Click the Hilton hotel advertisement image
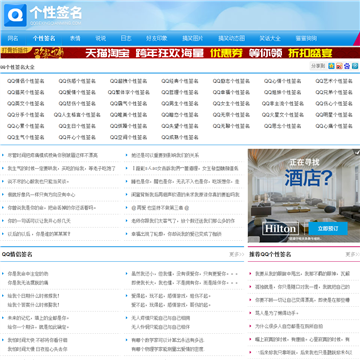The height and width of the screenshot is (360, 360). point(304,196)
